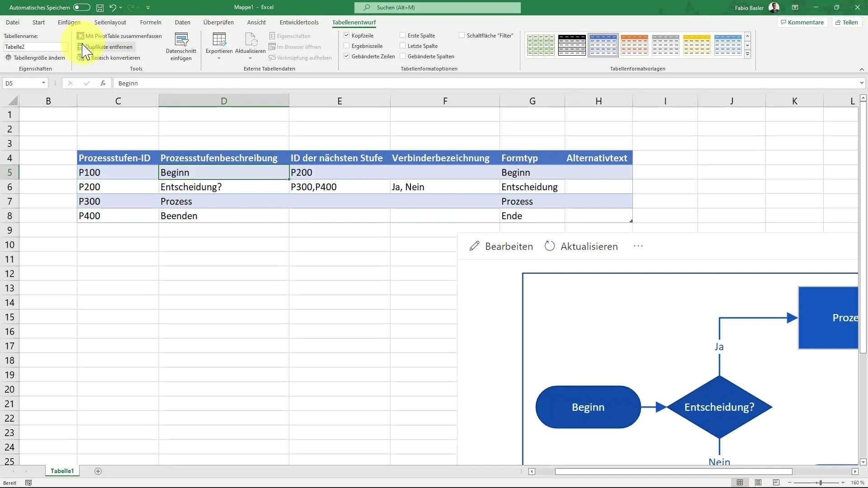Click the cancel X in formula bar
This screenshot has width=868, height=488.
pyautogui.click(x=71, y=83)
